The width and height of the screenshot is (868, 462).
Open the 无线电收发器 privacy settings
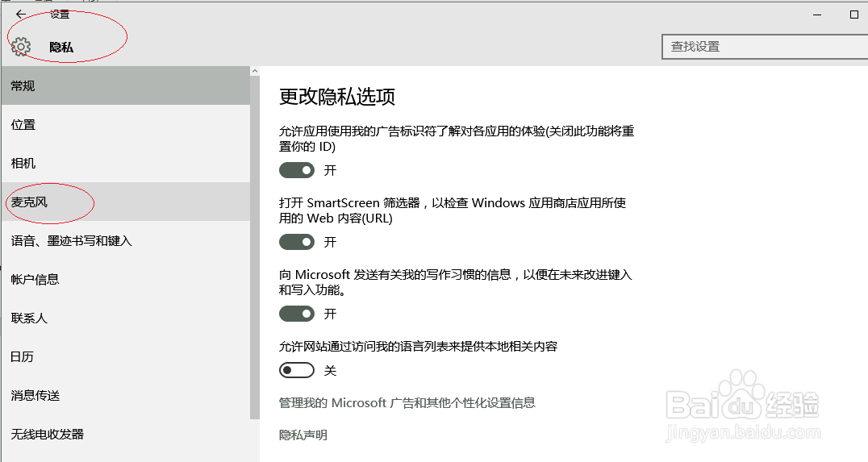pyautogui.click(x=126, y=435)
